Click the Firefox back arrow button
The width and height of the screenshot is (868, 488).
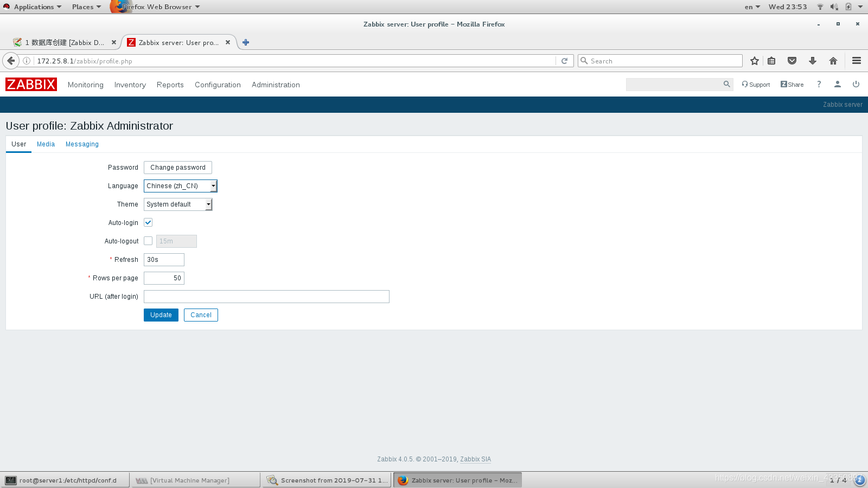tap(11, 61)
